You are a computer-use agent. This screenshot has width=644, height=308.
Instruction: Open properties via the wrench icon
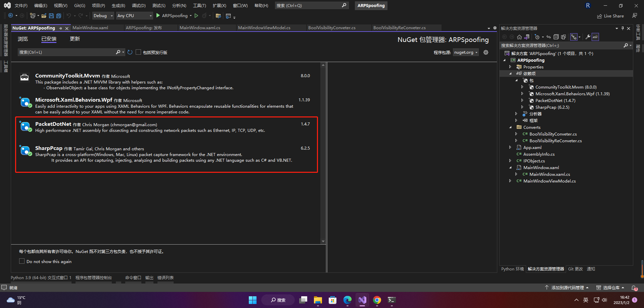click(588, 37)
